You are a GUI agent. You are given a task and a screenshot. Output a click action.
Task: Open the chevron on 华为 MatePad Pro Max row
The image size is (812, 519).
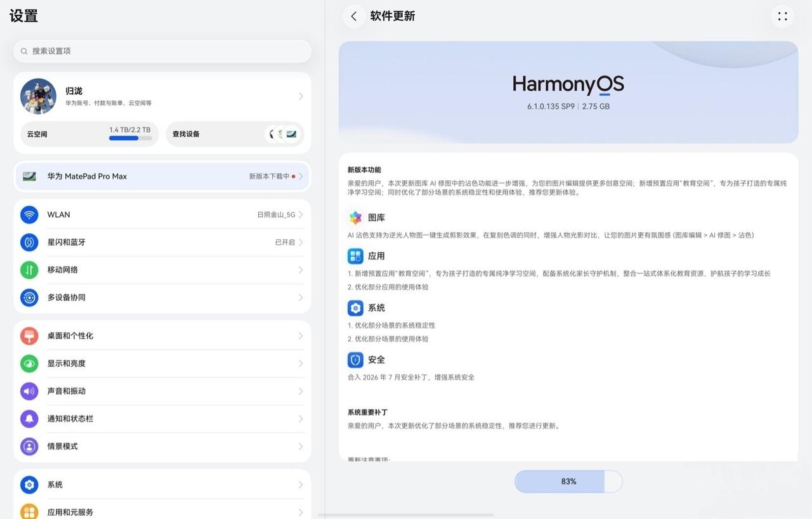(301, 176)
